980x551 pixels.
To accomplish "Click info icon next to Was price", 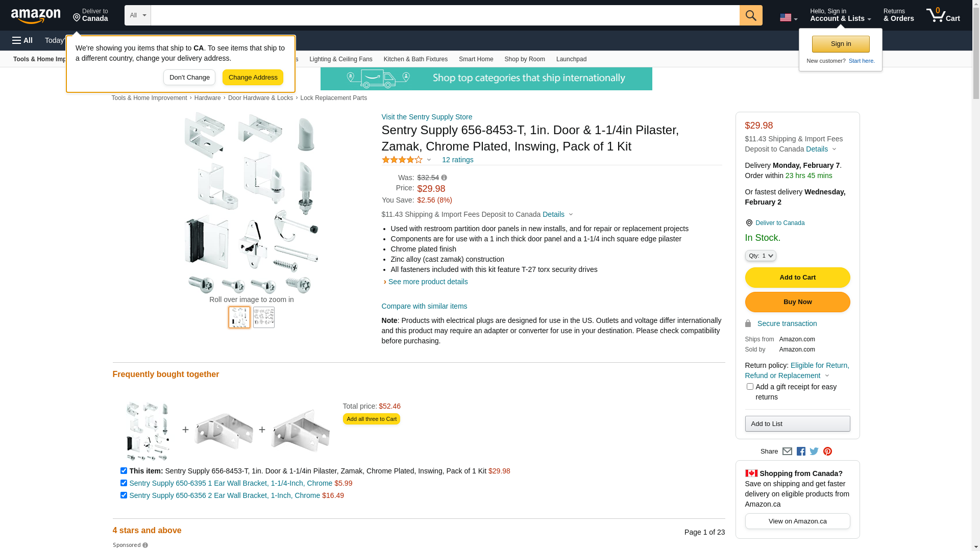I will (x=444, y=178).
